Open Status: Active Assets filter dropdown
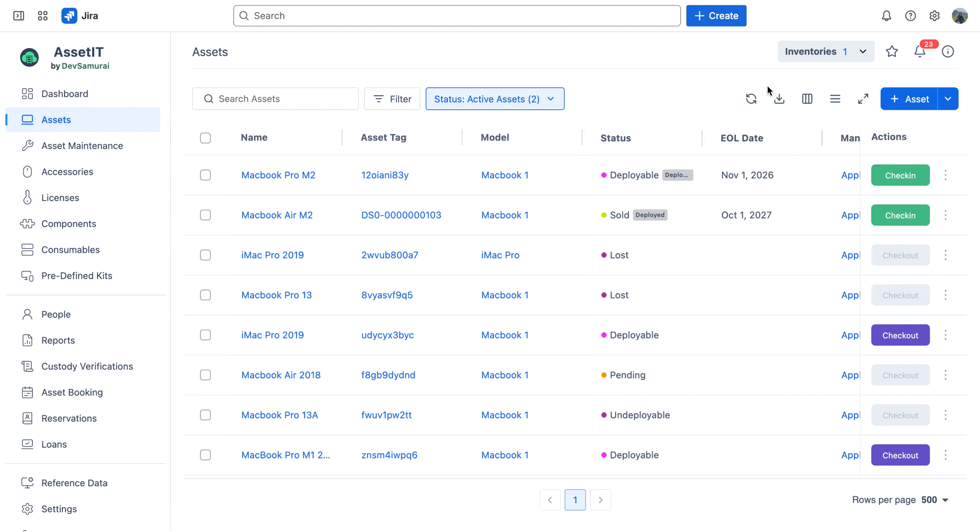Viewport: 980px width, 532px height. [494, 99]
